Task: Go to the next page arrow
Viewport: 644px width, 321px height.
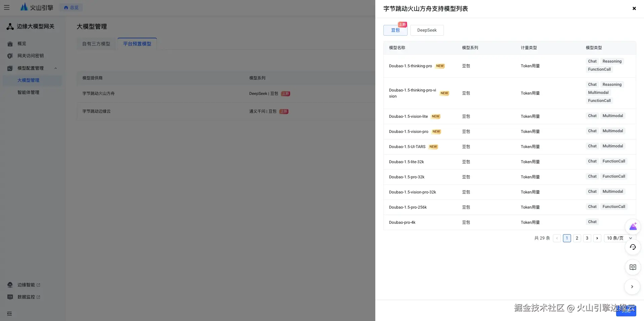Action: coord(597,238)
